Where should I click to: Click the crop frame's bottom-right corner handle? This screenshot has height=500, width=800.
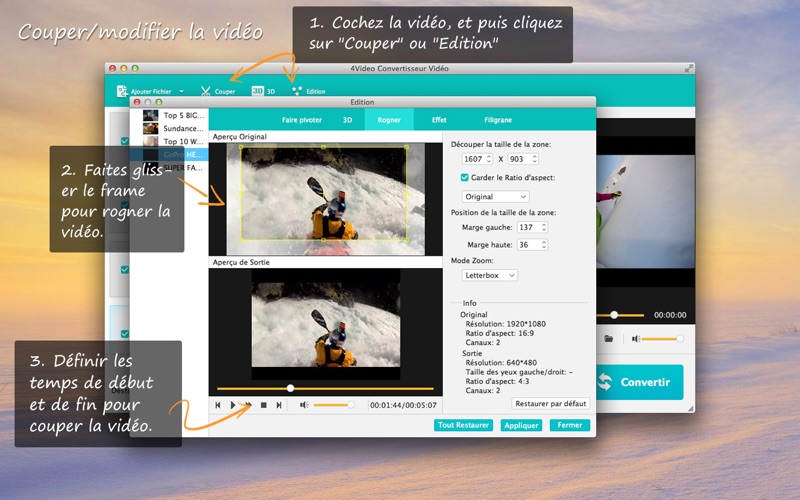(406, 239)
